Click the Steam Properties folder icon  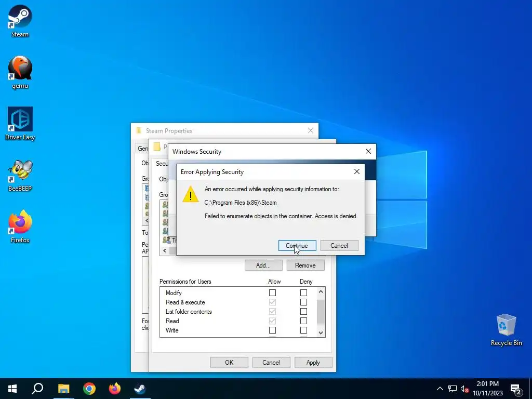139,130
